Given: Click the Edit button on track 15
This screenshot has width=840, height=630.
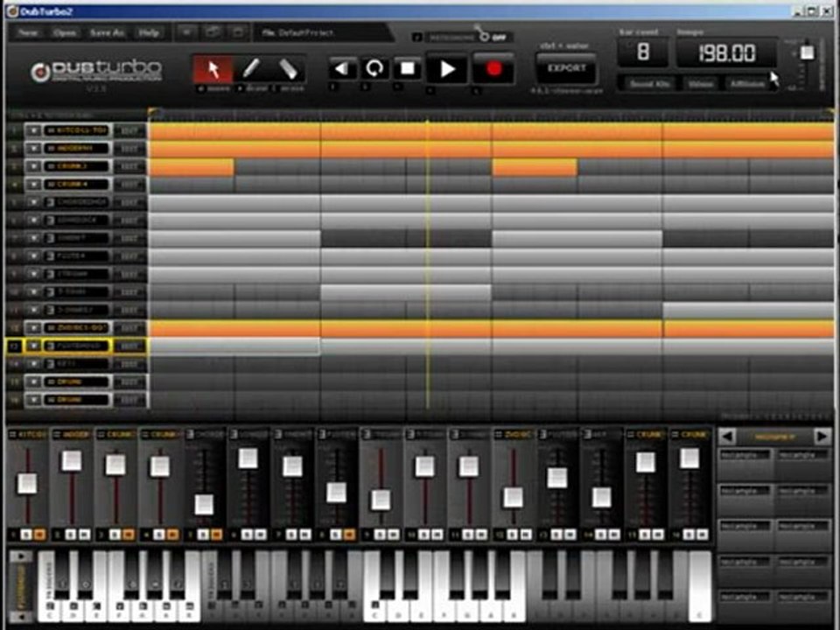Looking at the screenshot, I should (129, 382).
